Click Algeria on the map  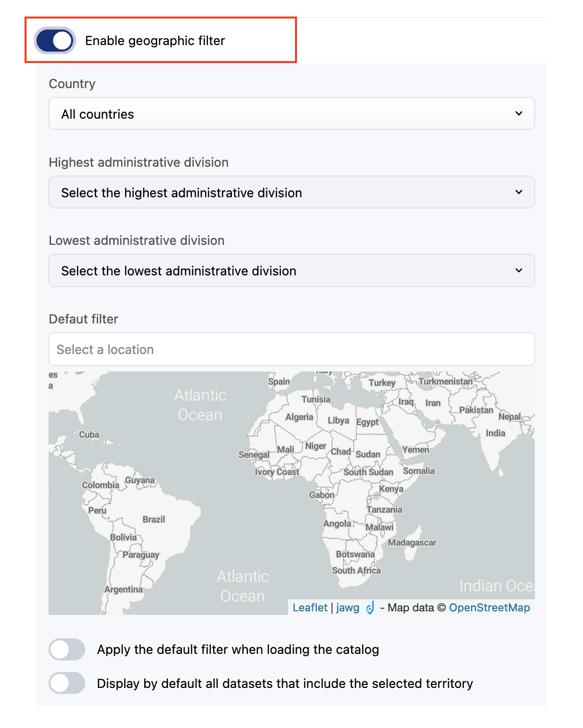tap(299, 418)
